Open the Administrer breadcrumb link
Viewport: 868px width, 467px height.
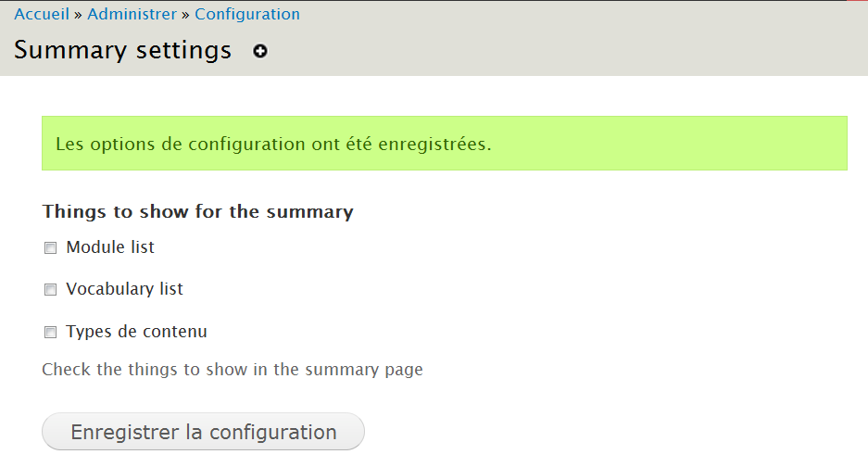(132, 14)
